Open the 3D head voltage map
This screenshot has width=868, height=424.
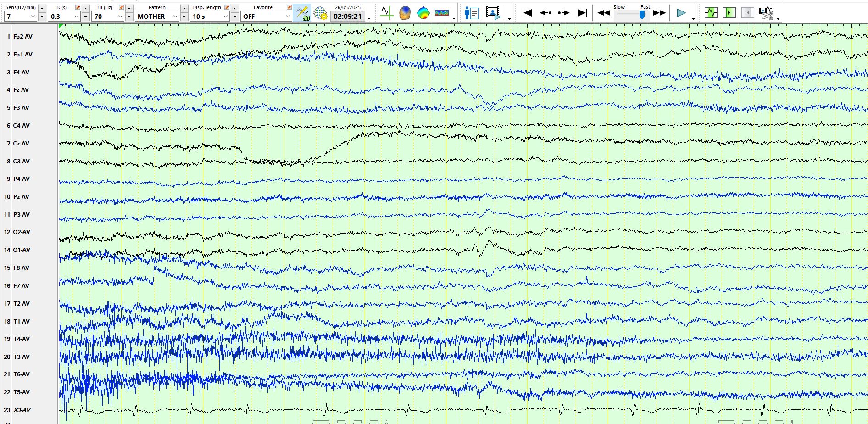405,13
